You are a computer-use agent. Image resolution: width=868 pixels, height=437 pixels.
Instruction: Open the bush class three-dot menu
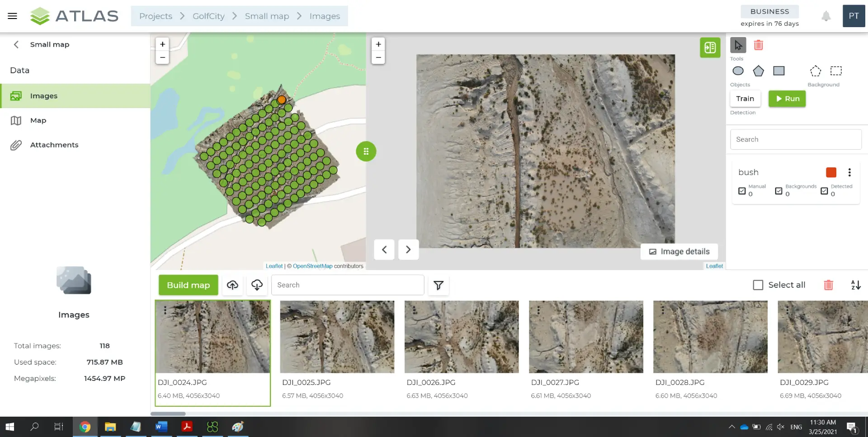pyautogui.click(x=849, y=172)
